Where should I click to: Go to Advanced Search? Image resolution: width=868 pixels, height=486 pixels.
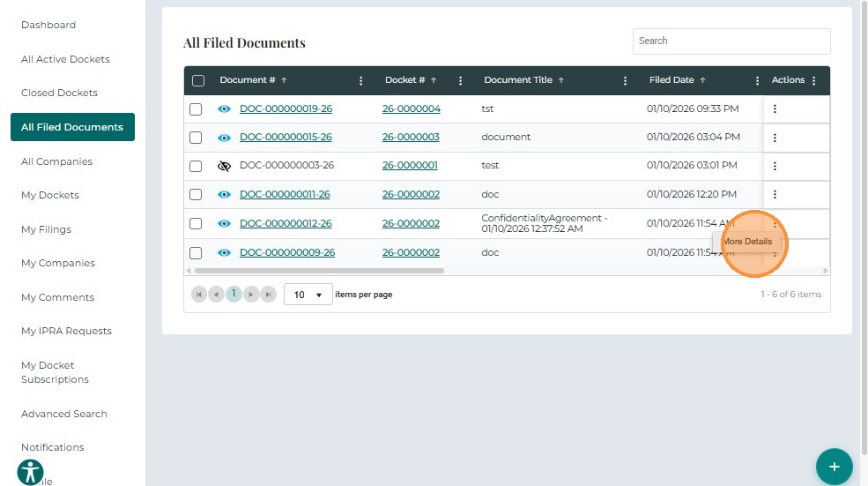click(x=64, y=414)
